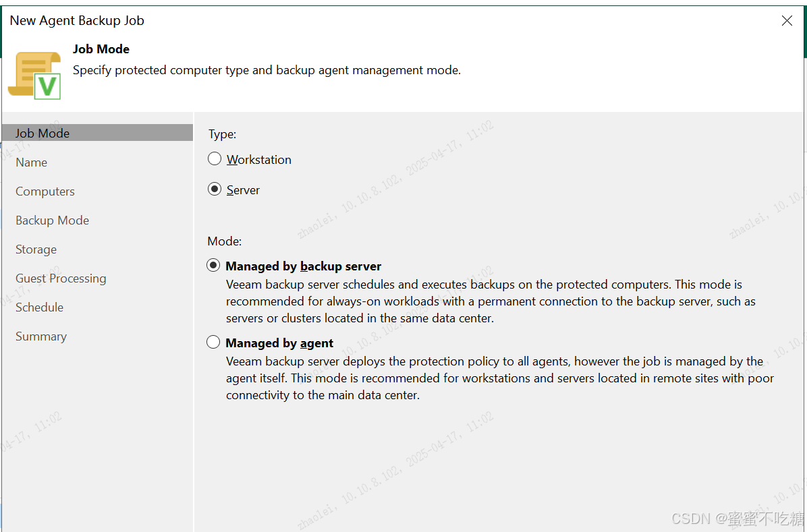Open the Backup Mode wizard step
Image resolution: width=807 pixels, height=532 pixels.
[53, 220]
